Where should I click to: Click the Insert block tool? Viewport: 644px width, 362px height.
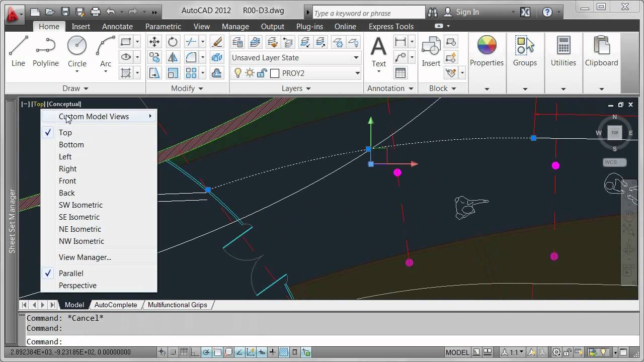(x=431, y=52)
